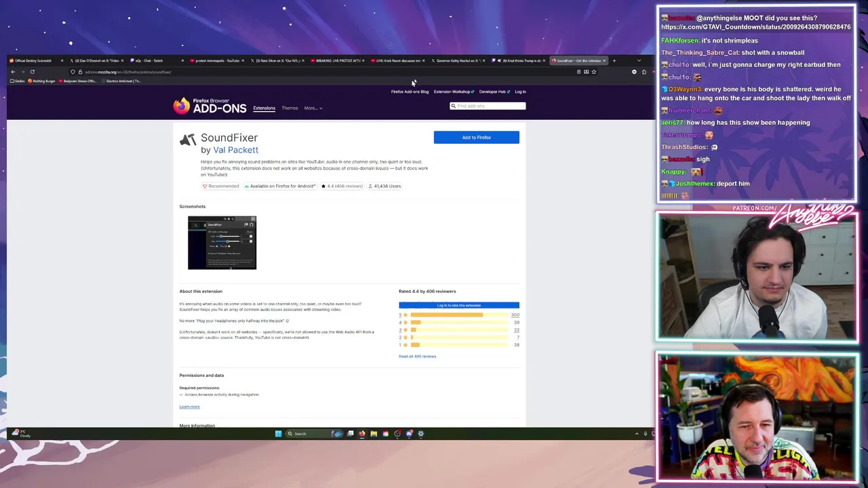868x488 pixels.
Task: Reload the page with the refresh icon
Action: click(x=32, y=72)
